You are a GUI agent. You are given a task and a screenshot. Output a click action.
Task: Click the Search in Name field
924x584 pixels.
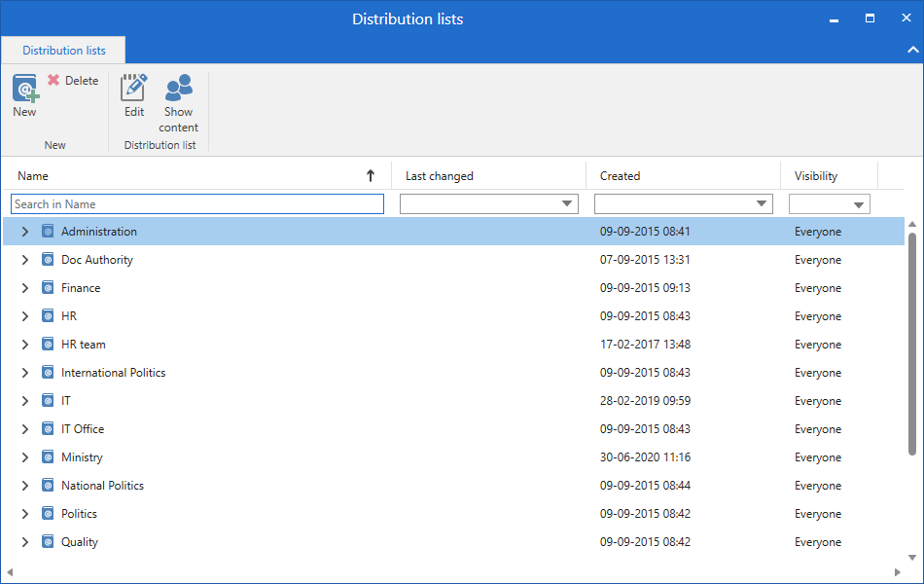[197, 204]
